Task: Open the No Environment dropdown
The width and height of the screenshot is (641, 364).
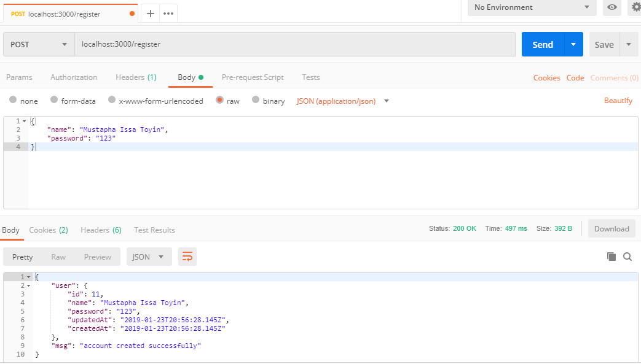Action: pos(531,7)
